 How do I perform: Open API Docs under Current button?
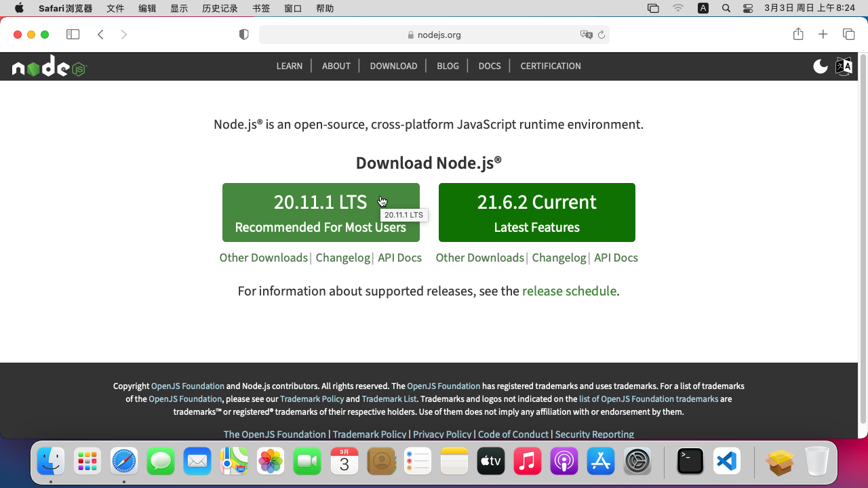(x=616, y=258)
